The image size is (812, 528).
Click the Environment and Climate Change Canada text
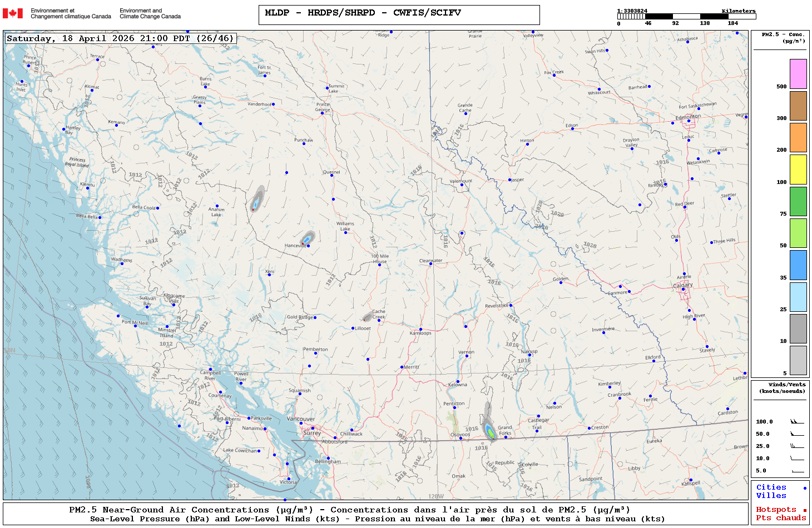point(150,13)
